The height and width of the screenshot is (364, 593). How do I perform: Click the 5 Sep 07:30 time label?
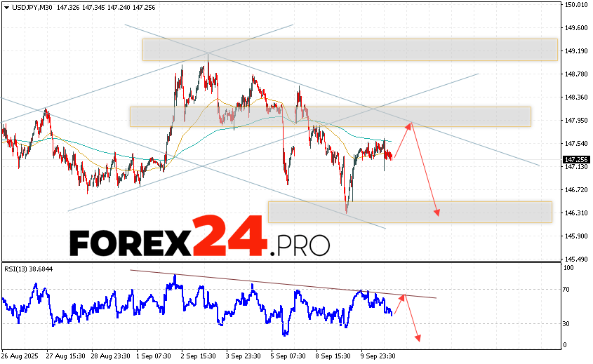288,356
